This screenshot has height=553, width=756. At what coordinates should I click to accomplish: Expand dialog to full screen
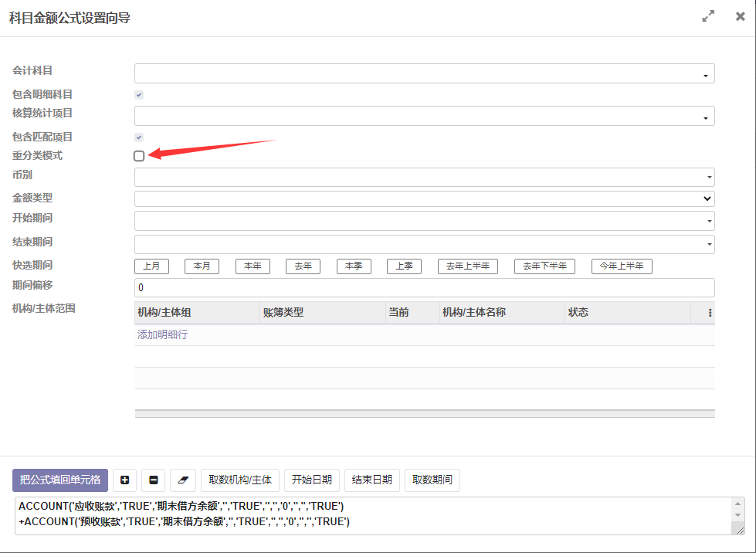(x=707, y=16)
